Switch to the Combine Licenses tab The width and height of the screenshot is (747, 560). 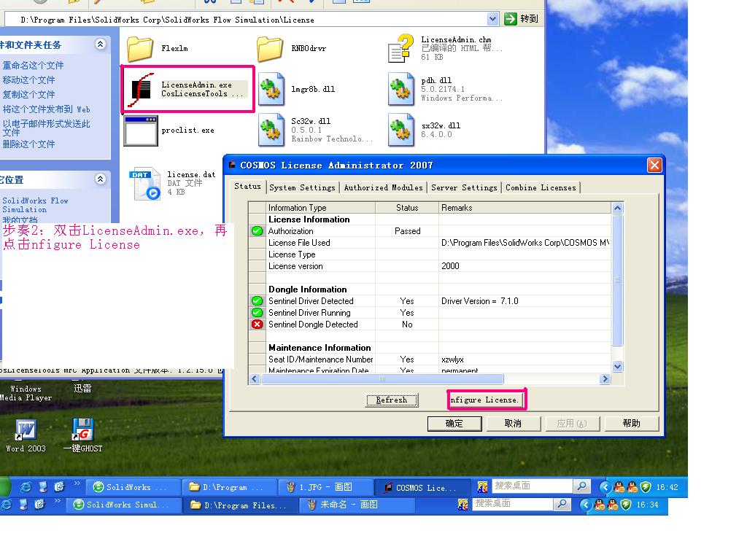(541, 187)
